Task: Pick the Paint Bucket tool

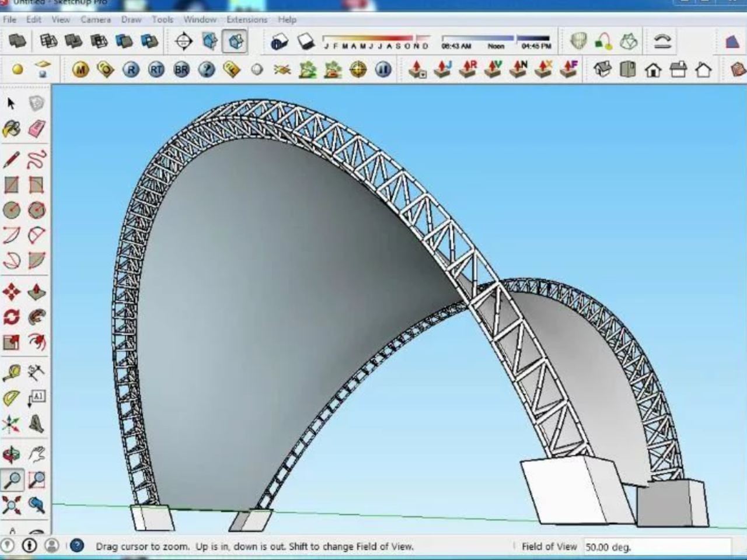Action: point(11,129)
